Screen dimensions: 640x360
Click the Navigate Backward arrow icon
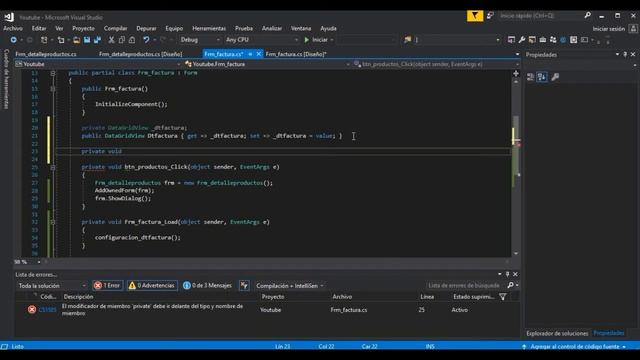point(13,40)
